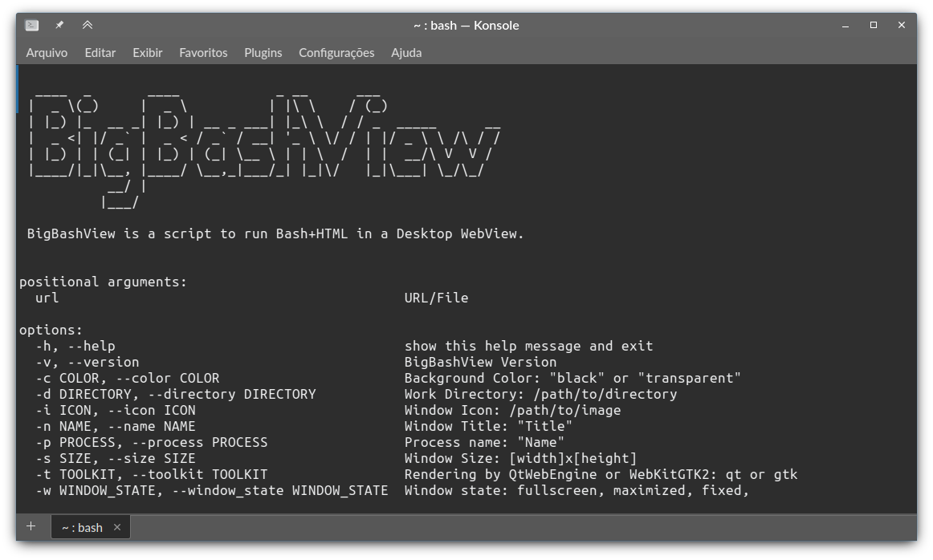Open the Exibir menu
This screenshot has width=933, height=560.
pos(148,52)
